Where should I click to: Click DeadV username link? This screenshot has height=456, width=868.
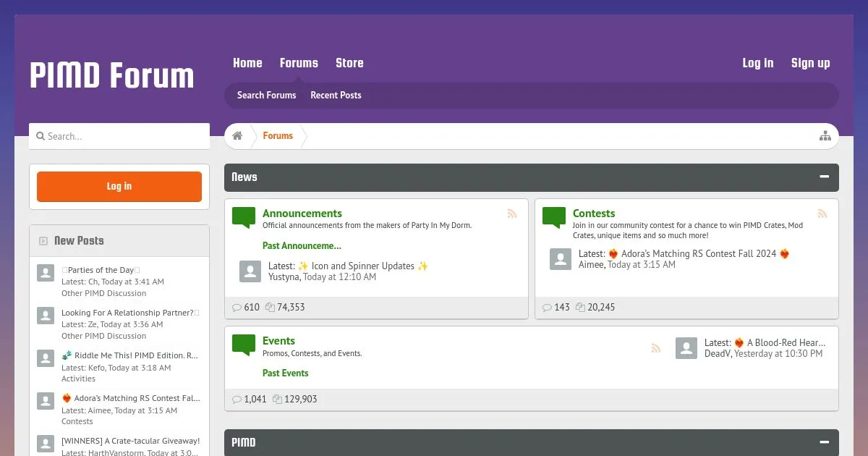[x=718, y=353]
